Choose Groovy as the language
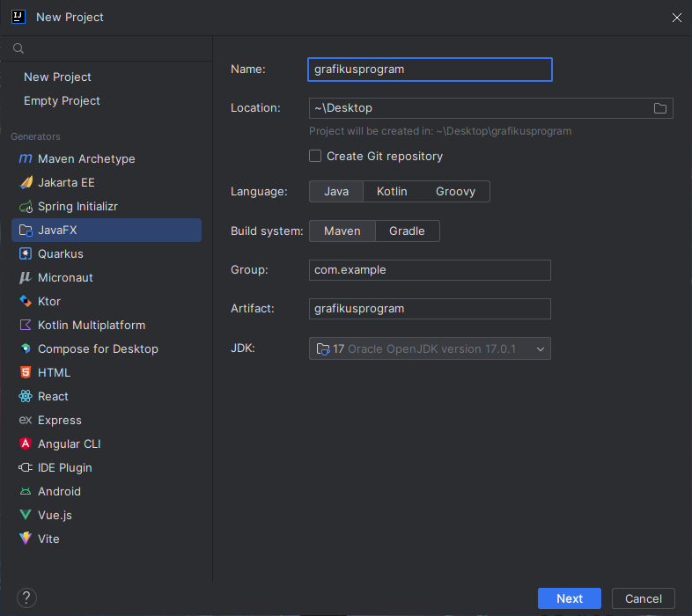This screenshot has height=616, width=692. pyautogui.click(x=455, y=192)
